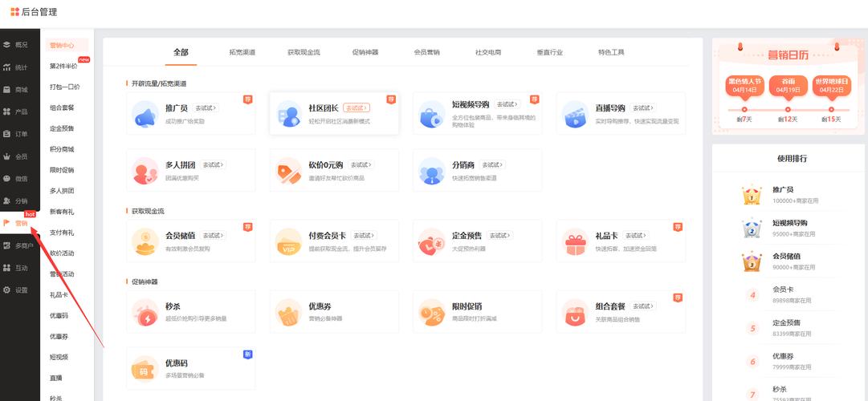Click the 04月19日 谷雨 calendar marker
Image resolution: width=868 pixels, height=401 pixels.
[x=788, y=86]
